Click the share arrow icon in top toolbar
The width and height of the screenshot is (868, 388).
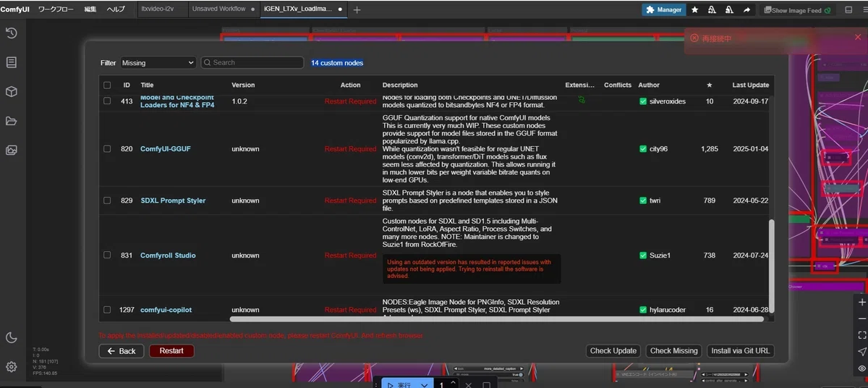click(746, 10)
